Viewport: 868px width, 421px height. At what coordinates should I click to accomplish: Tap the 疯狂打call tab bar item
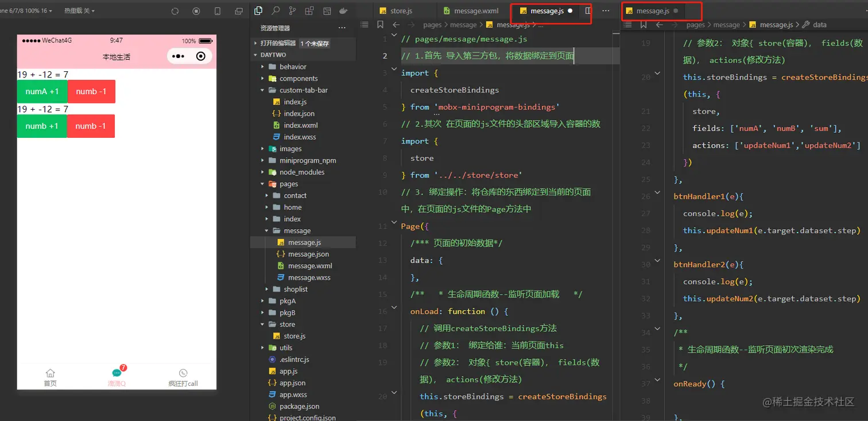[183, 378]
